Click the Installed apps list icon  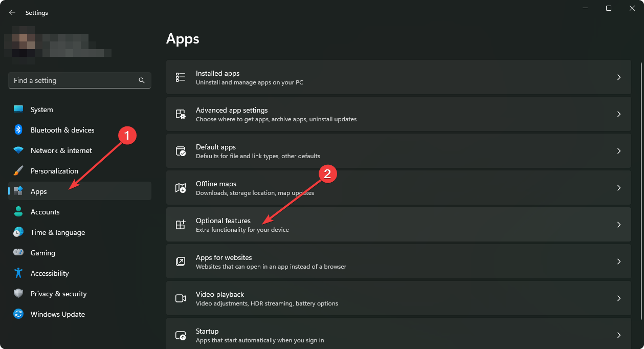(181, 77)
